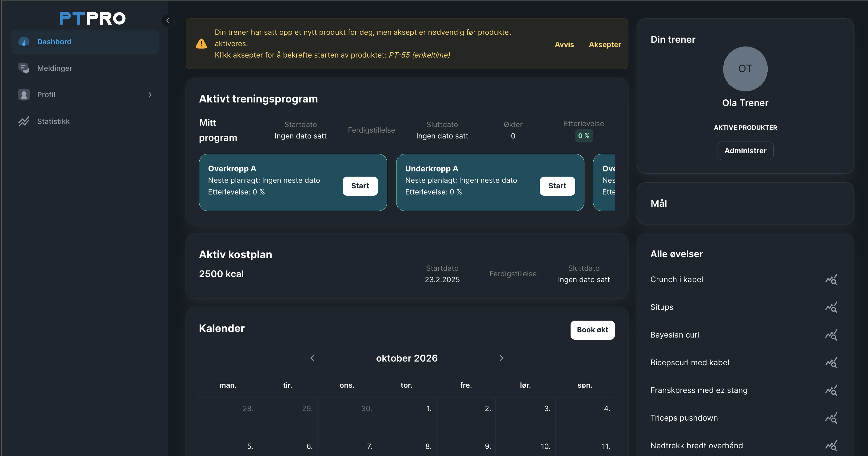Click the OT trainer avatar
Viewport: 868px width, 456px height.
click(x=745, y=69)
